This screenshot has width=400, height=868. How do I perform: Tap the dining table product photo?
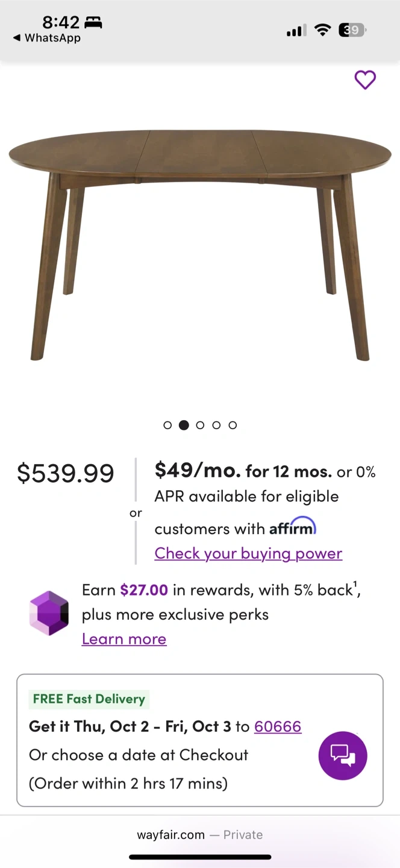(200, 241)
